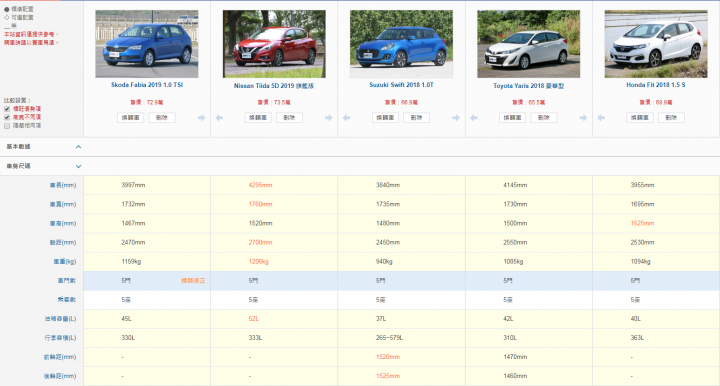Tick the unchecked third compare setting checkbox

pyautogui.click(x=7, y=125)
